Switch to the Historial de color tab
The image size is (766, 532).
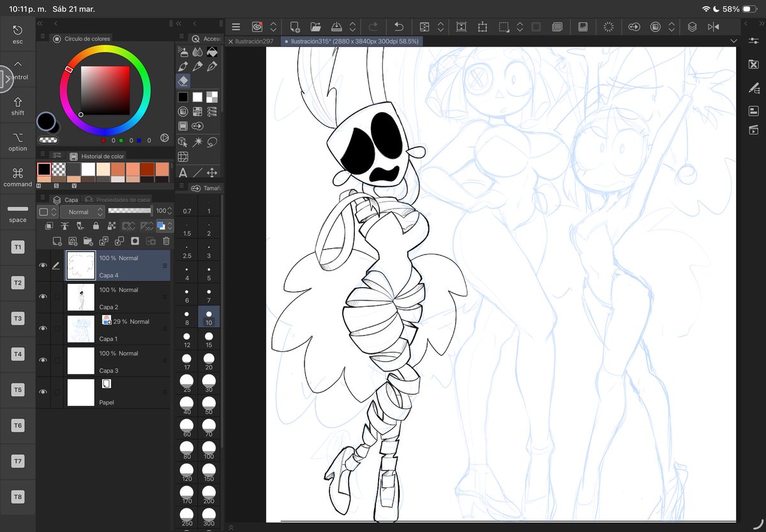(x=97, y=156)
